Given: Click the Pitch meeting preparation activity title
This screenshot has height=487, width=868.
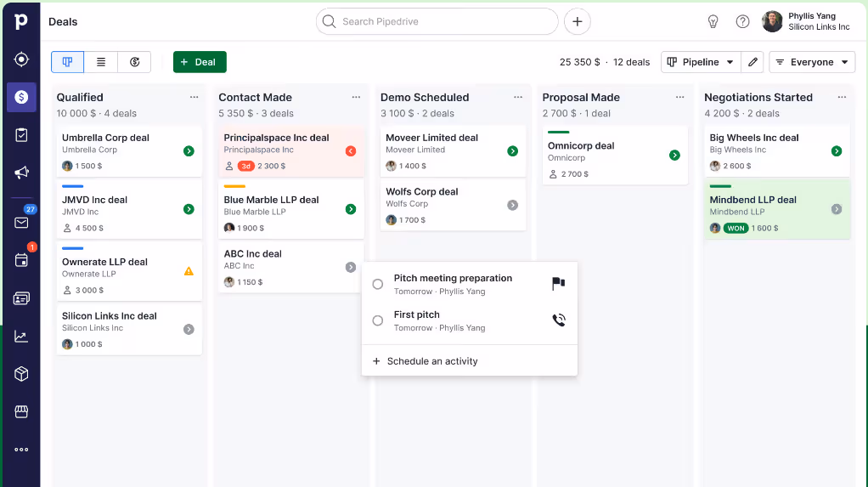Looking at the screenshot, I should coord(453,278).
